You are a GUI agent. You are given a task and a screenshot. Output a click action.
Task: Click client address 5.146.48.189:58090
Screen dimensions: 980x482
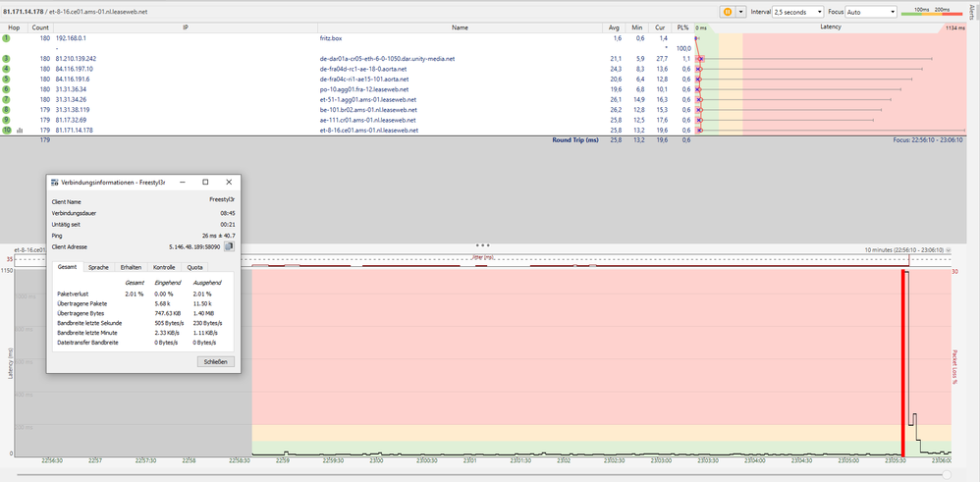coord(194,247)
